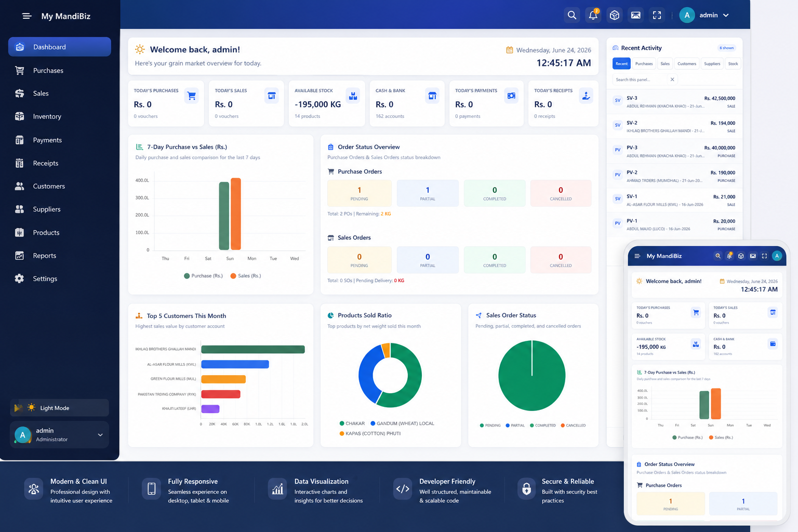
Task: Select Purchases tab in Recent Activity
Action: click(x=644, y=64)
